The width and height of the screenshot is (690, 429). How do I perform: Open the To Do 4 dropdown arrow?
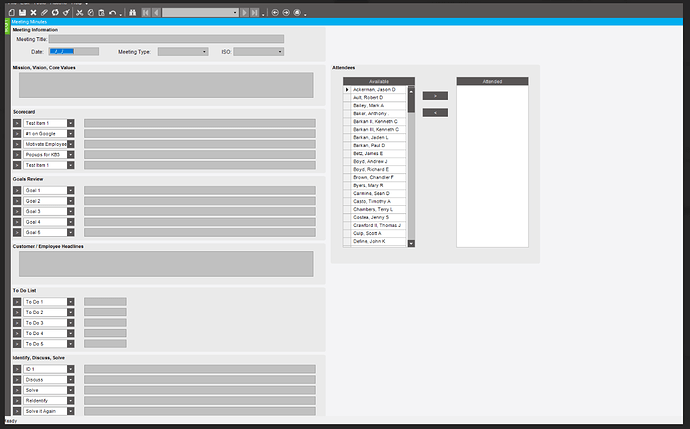[x=70, y=334]
